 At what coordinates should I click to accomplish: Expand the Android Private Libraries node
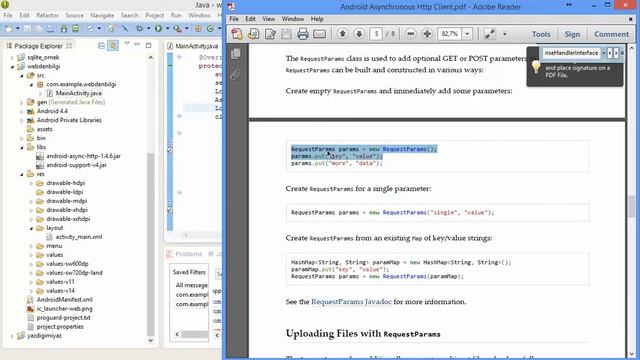(22, 120)
